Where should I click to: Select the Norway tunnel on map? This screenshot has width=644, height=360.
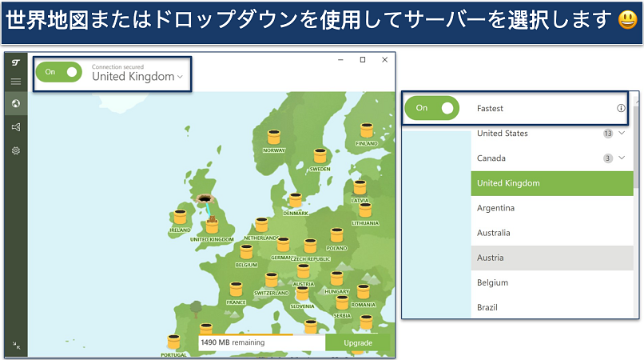click(x=274, y=139)
